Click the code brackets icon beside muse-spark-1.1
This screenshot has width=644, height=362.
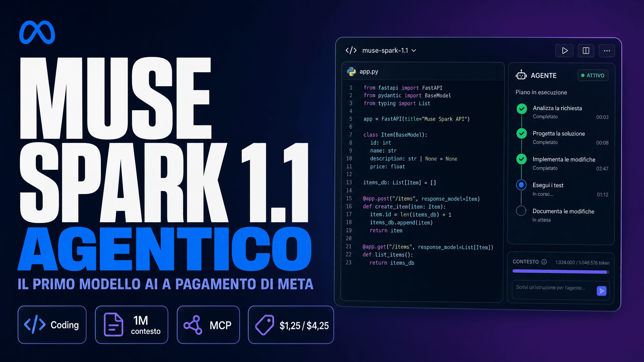351,50
